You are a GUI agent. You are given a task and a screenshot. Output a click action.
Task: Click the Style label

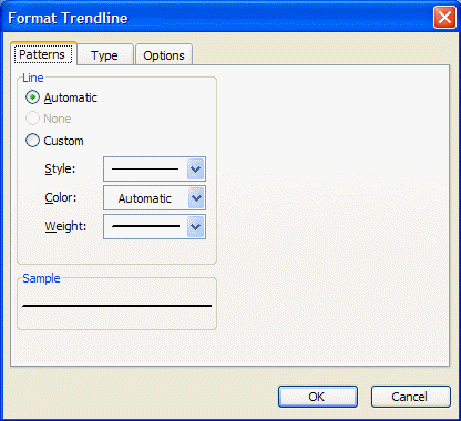60,169
